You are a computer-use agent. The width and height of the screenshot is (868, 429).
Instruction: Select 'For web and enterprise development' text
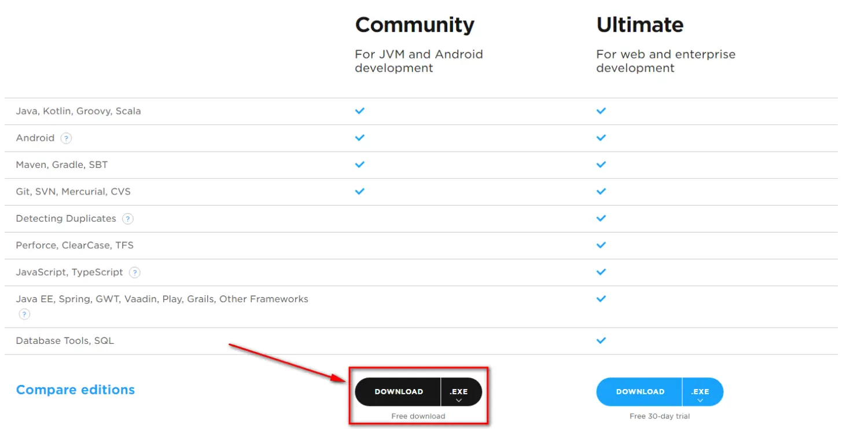665,61
